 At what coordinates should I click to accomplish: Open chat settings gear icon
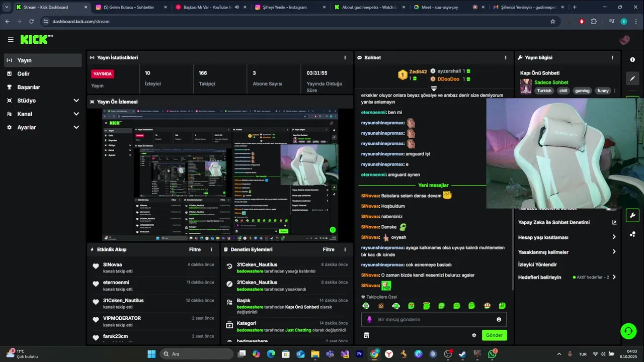click(x=474, y=335)
